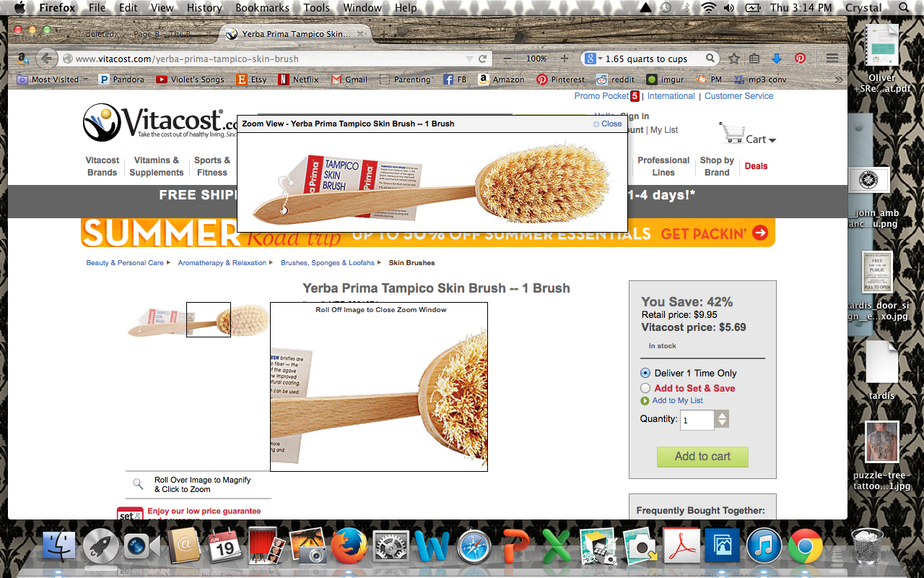The height and width of the screenshot is (578, 924).
Task: Open iTunes from the dock
Action: tap(764, 545)
